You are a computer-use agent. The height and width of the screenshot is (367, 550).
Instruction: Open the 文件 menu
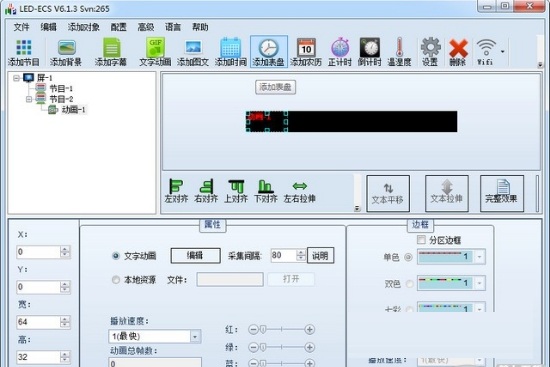pos(21,27)
